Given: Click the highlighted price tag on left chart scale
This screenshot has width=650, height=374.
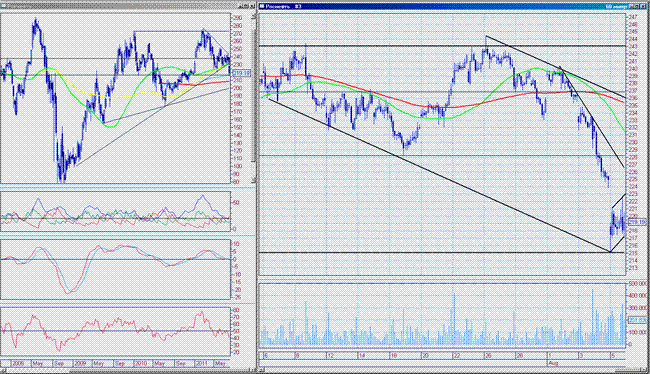Looking at the screenshot, I should [x=242, y=73].
